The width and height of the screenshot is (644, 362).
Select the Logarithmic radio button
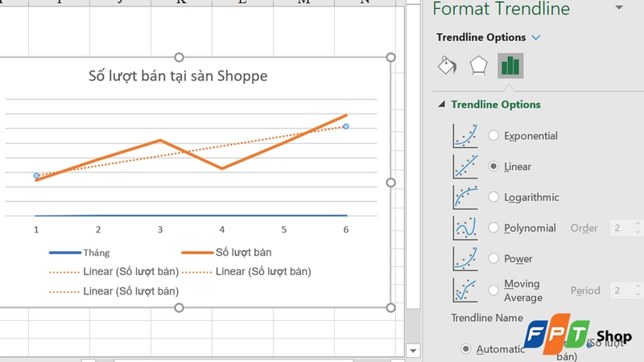493,197
